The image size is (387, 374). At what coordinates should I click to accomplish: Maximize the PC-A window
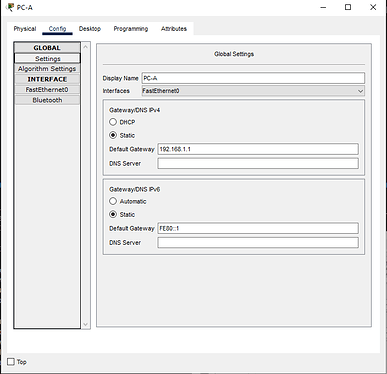(348, 7)
